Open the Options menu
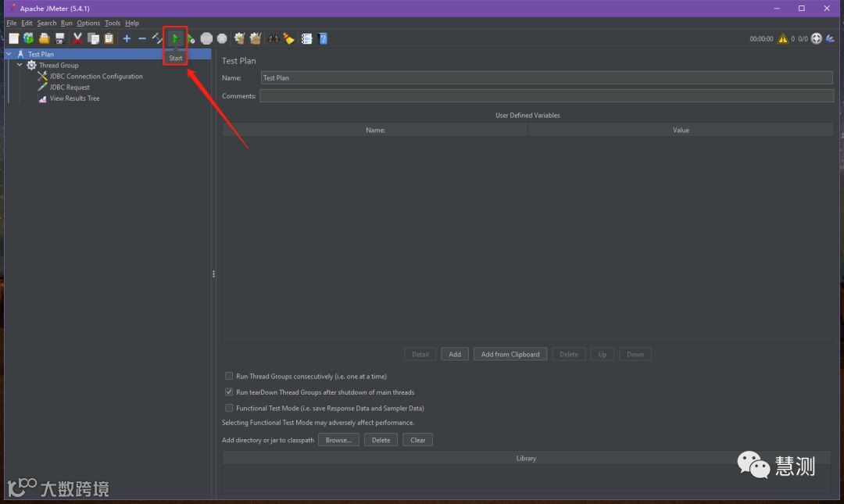Image resolution: width=844 pixels, height=504 pixels. point(88,23)
